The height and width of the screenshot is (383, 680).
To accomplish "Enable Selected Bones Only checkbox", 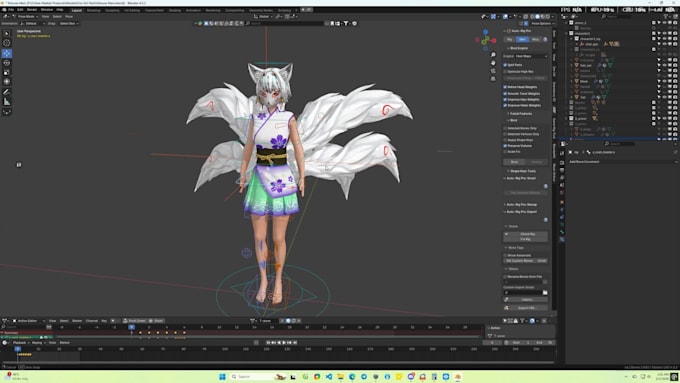I will click(x=505, y=128).
